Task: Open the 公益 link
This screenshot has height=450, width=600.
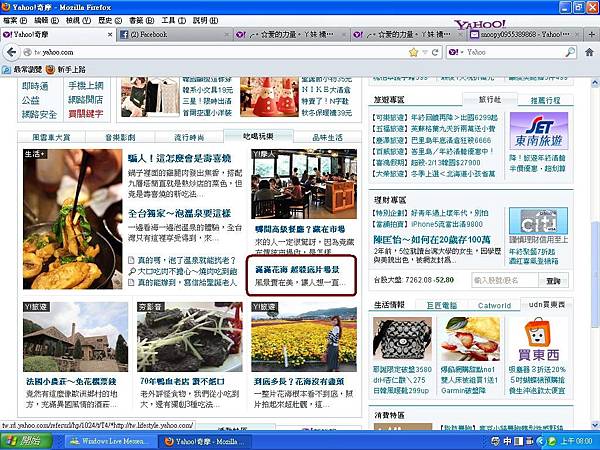Action: click(x=31, y=100)
